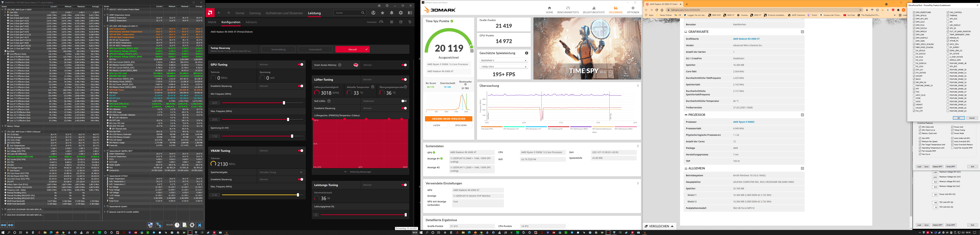The height and width of the screenshot is (235, 980).
Task: Click HWiNFO close sensors X button at bottom
Action: [200, 225]
